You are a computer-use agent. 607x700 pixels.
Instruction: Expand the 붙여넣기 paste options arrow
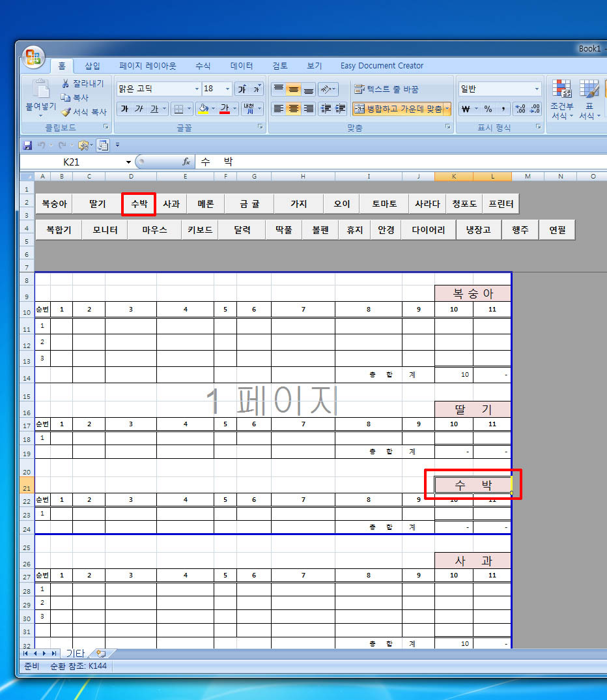[x=40, y=115]
